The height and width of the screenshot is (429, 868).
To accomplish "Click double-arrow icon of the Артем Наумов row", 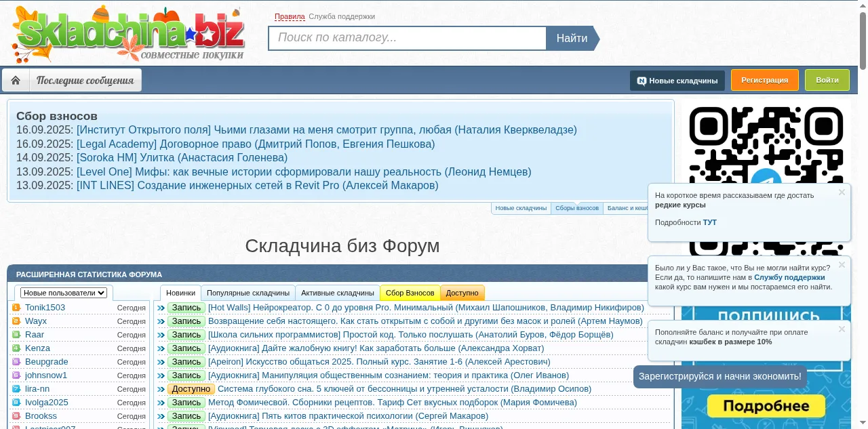I will pos(161,321).
